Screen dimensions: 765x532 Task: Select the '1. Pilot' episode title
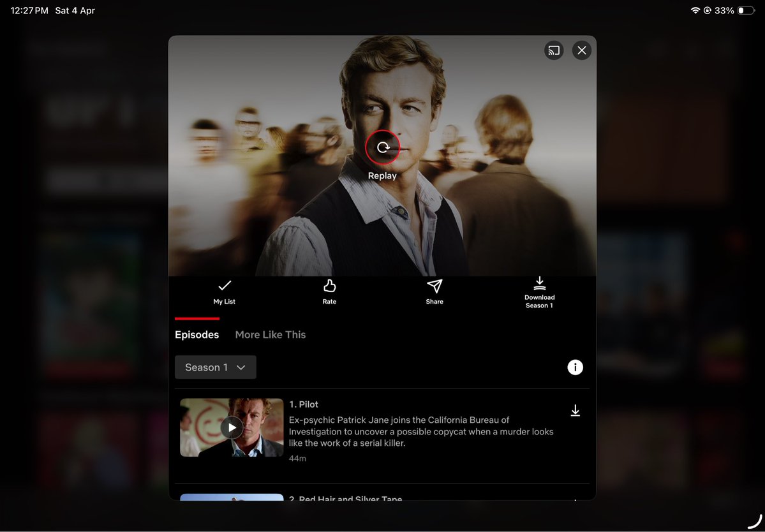click(304, 404)
